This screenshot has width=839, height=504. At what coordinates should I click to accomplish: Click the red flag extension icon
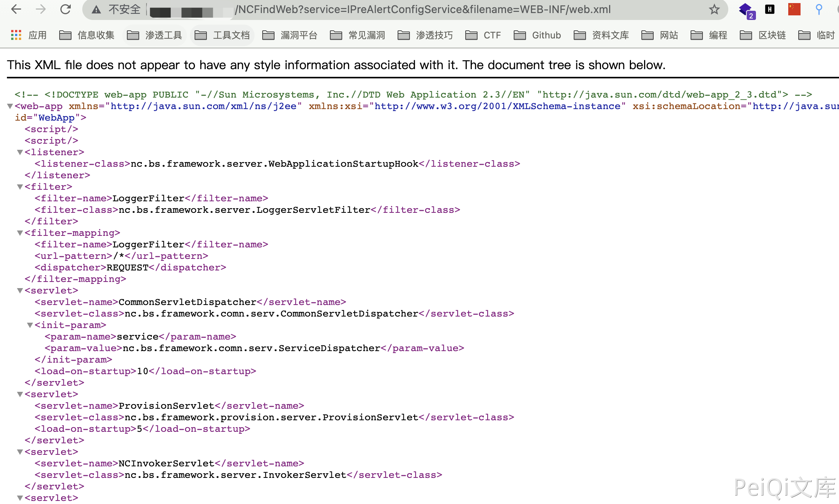794,9
